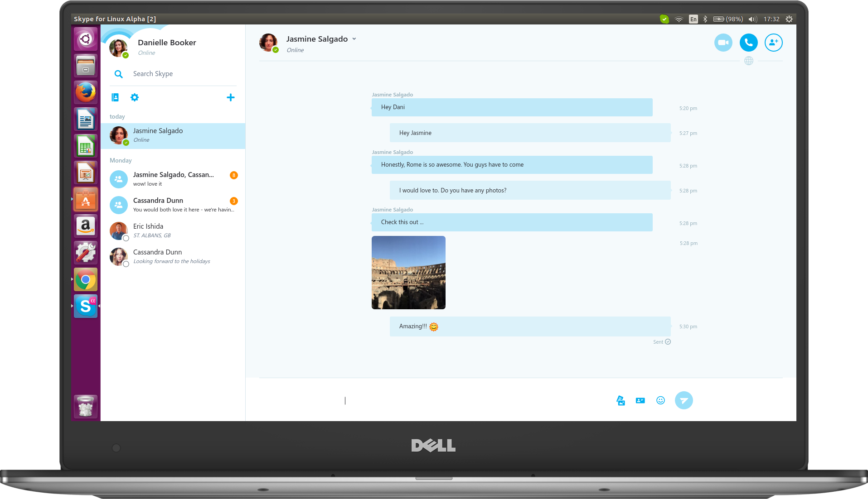
Task: Open LibreOffice Calc in launcher
Action: coord(86,146)
